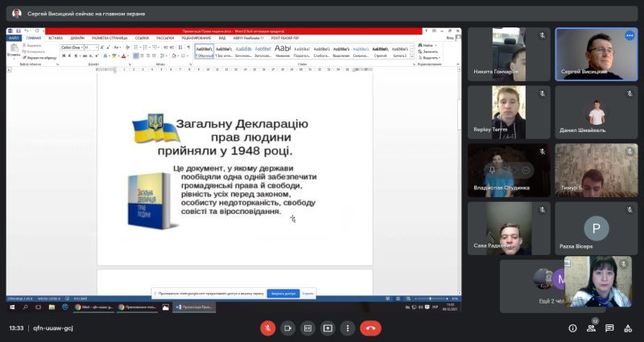This screenshot has width=644, height=342.
Task: Open more options three-dot menu
Action: (347, 328)
